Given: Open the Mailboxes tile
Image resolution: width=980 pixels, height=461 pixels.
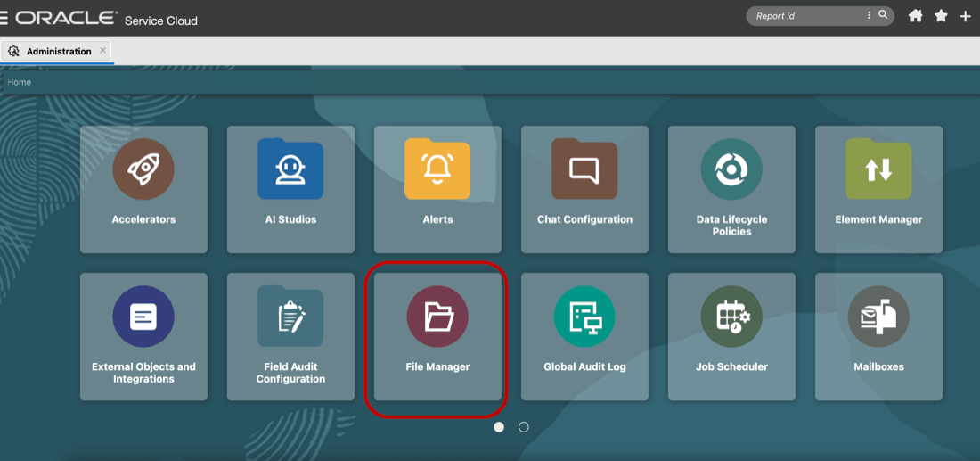Looking at the screenshot, I should [878, 336].
